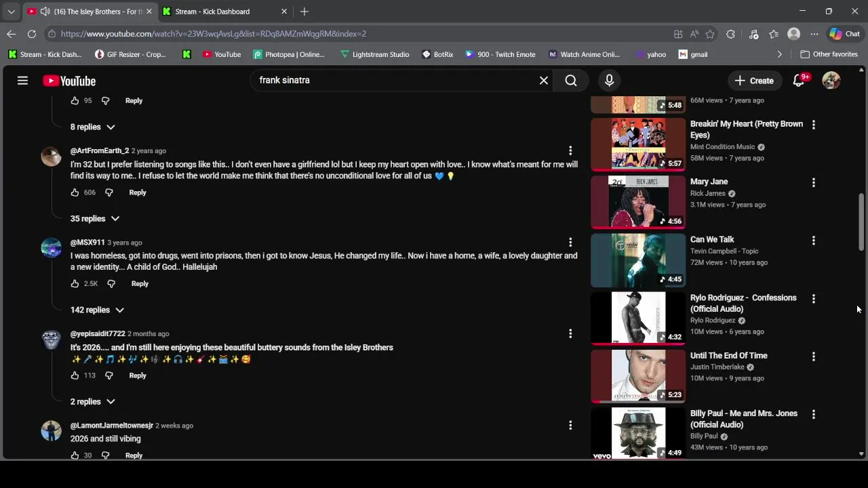868x488 pixels.
Task: Reload the page with browser refresh icon
Action: (32, 34)
